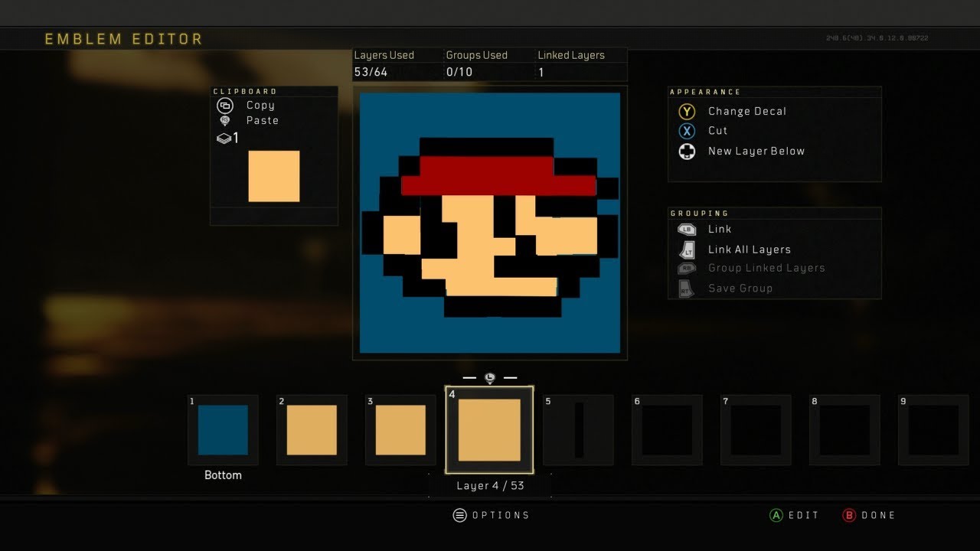Screen dimensions: 980x551
Task: Select layer 2 tan square thumbnail
Action: [312, 430]
